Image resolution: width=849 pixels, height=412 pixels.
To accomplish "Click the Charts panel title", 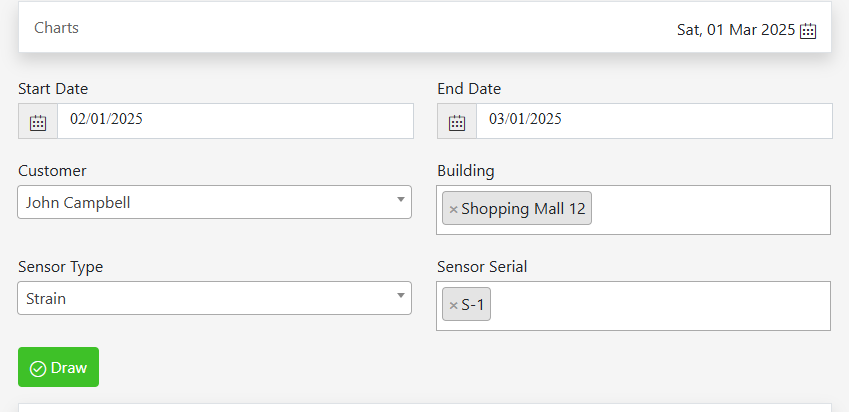I will [x=57, y=28].
